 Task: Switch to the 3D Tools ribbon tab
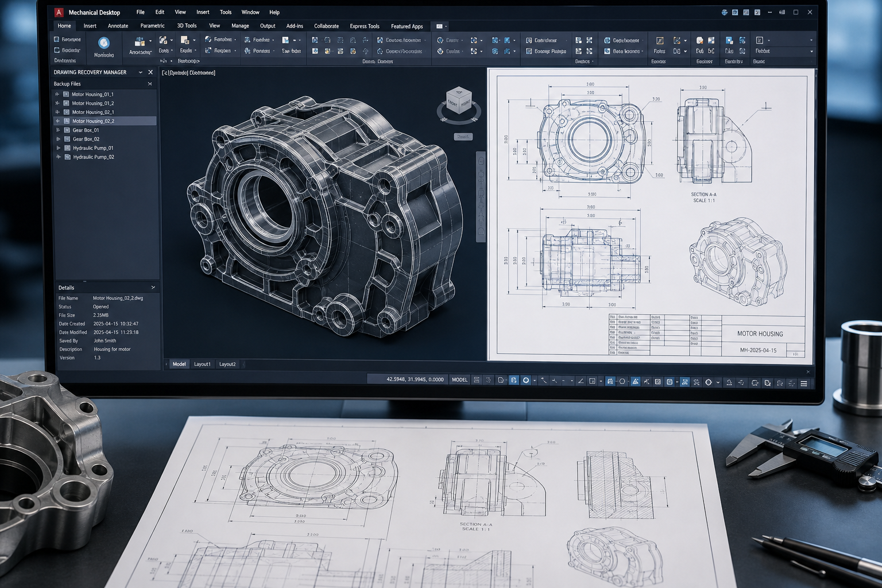(x=187, y=26)
